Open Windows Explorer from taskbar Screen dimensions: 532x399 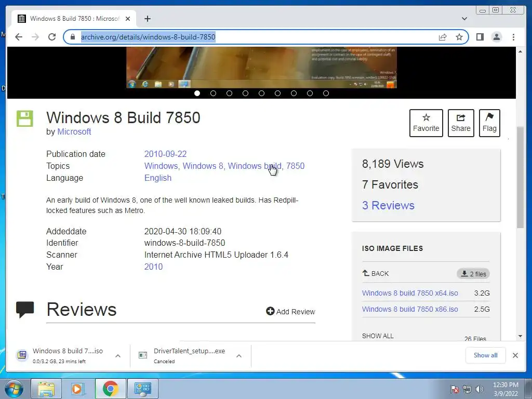coord(46,389)
